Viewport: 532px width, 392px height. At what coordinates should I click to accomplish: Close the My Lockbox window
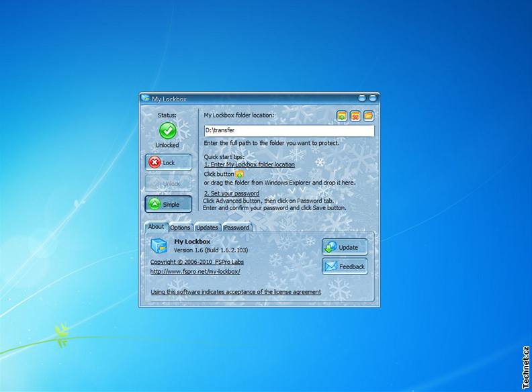(x=373, y=99)
